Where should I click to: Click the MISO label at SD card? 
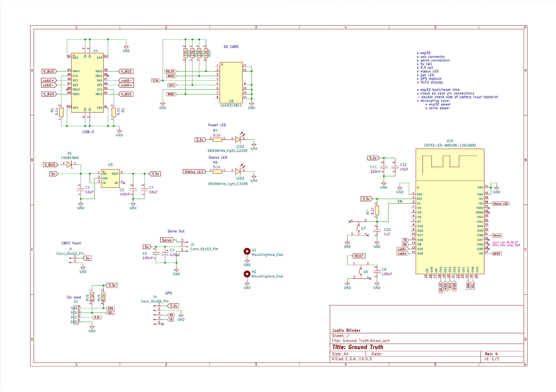coord(172,94)
